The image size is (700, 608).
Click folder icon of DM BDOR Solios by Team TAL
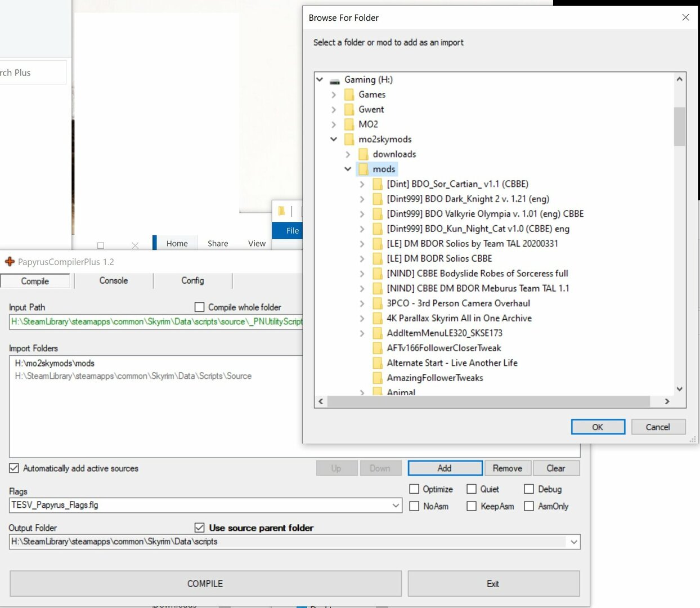pyautogui.click(x=377, y=244)
